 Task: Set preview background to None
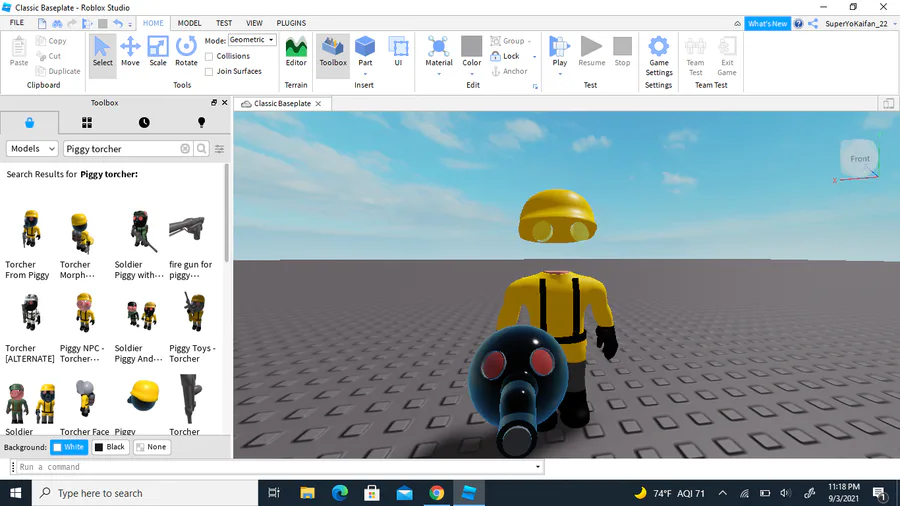[x=152, y=447]
